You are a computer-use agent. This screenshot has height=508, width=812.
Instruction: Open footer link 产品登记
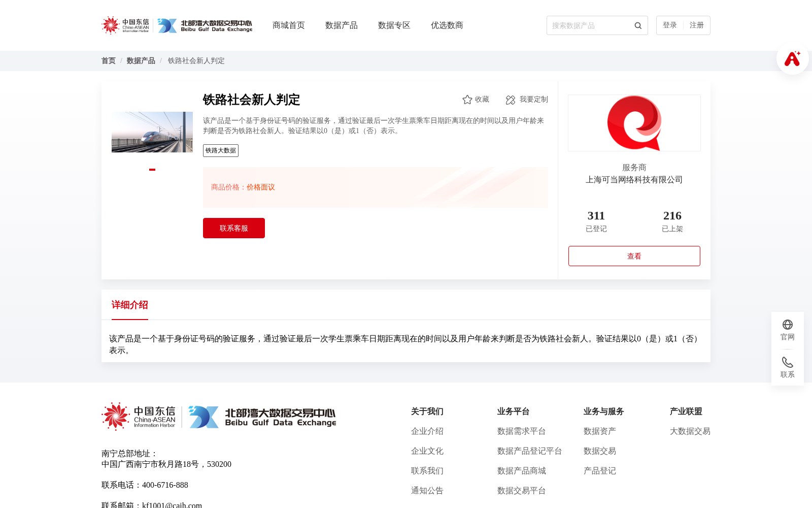coord(600,471)
